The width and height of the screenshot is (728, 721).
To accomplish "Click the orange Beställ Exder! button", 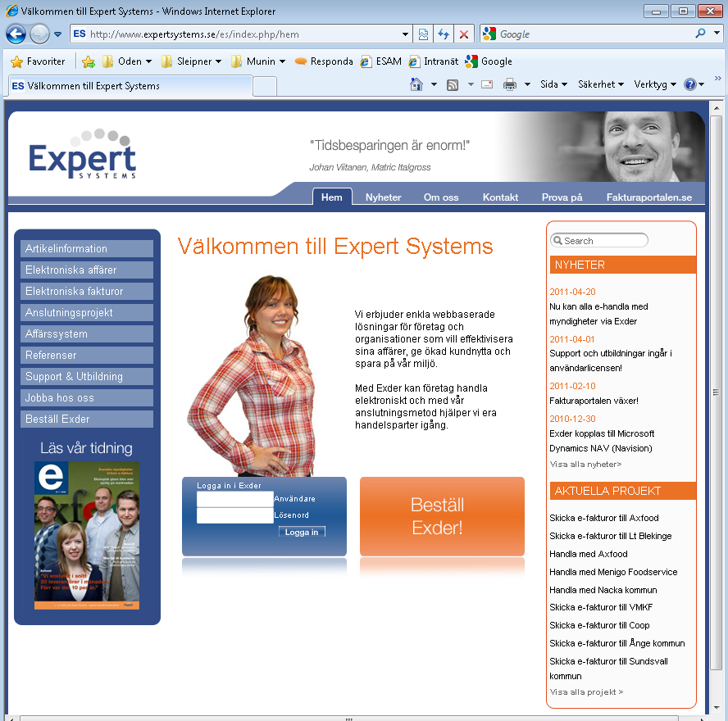I will [442, 516].
